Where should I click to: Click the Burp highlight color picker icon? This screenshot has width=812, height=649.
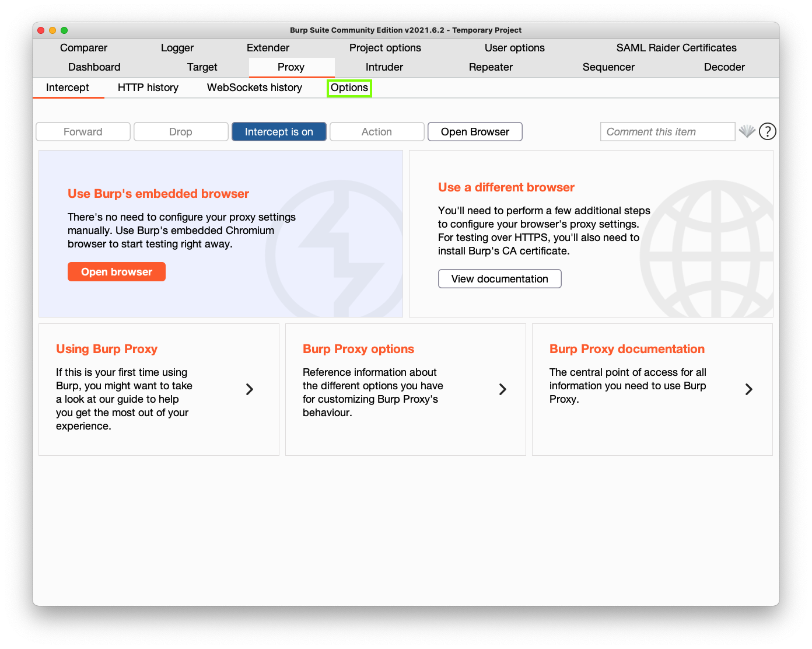click(747, 131)
